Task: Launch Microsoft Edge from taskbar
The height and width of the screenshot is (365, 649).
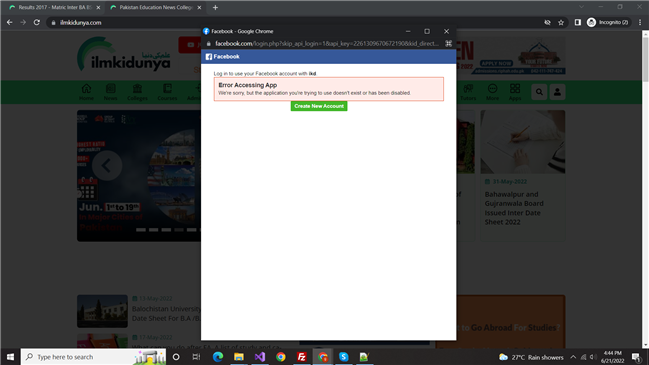Action: 218,357
